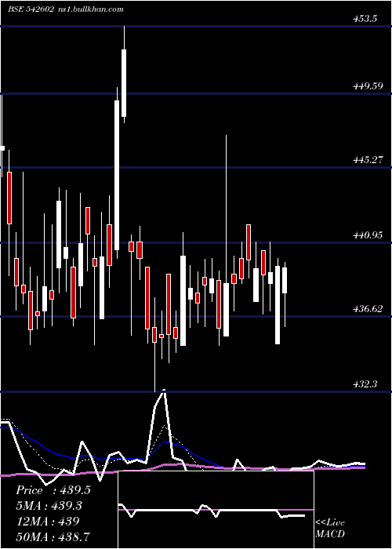The image size is (392, 549).
Task: Click the 432.3 price level label
Action: coord(365,384)
